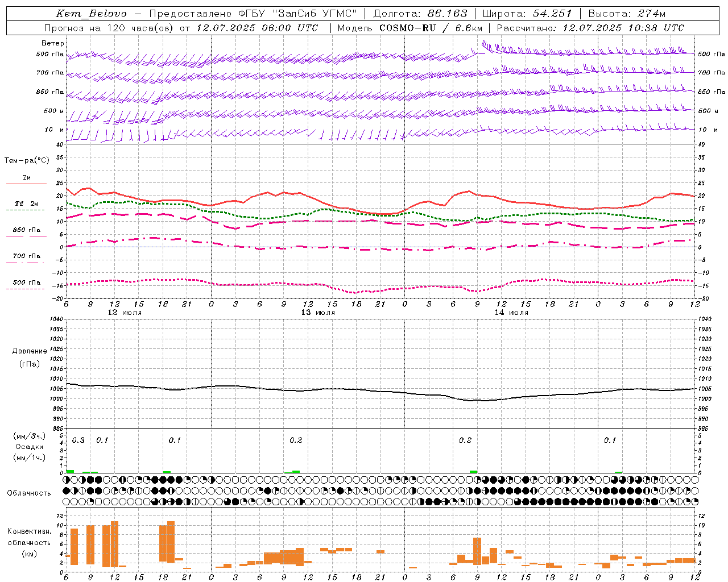Click the Высота: 274м value
The height and width of the screenshot is (582, 728).
[626, 14]
